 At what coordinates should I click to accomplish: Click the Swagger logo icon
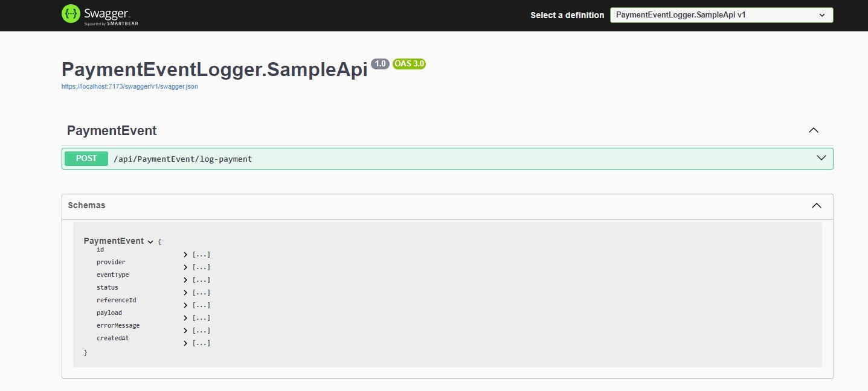point(72,14)
